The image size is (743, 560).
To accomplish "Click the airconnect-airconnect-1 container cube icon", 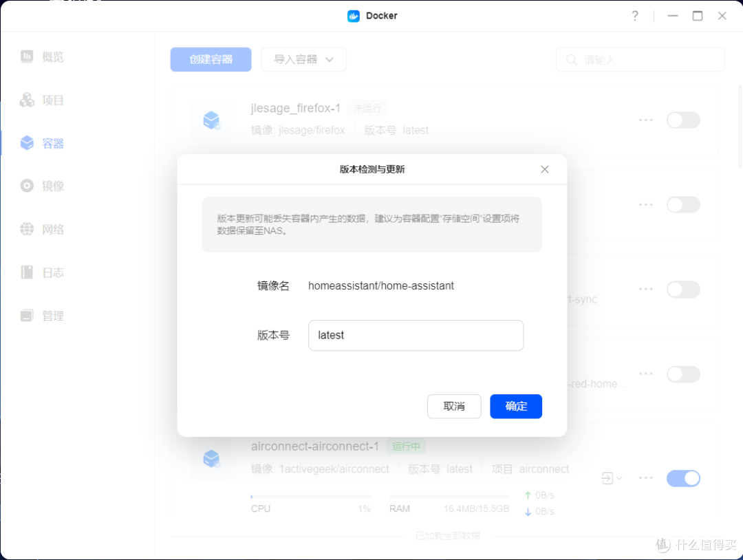I will [x=211, y=459].
